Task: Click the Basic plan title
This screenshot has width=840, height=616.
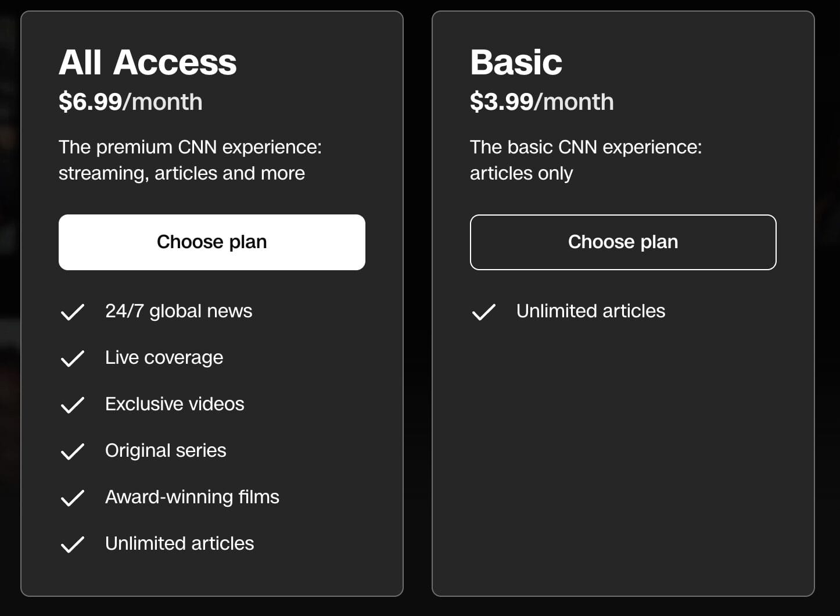Action: 516,62
